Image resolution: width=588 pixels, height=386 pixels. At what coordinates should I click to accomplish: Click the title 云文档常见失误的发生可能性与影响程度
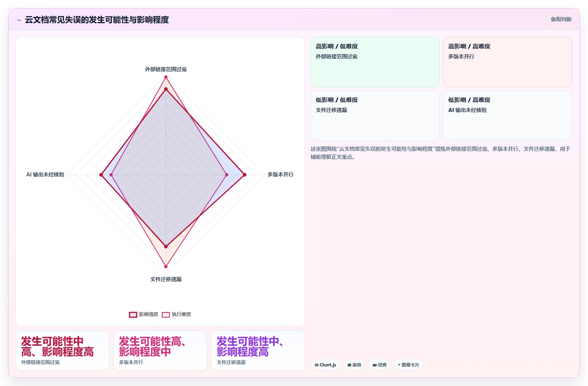point(97,20)
